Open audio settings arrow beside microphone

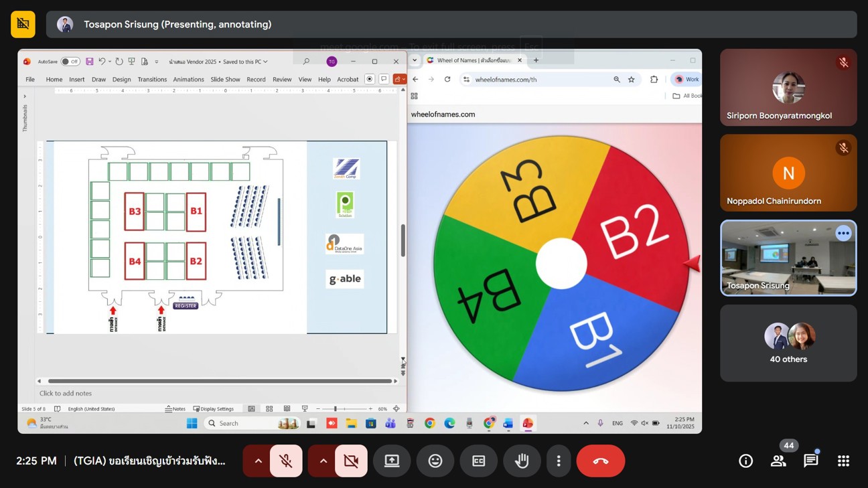(258, 461)
